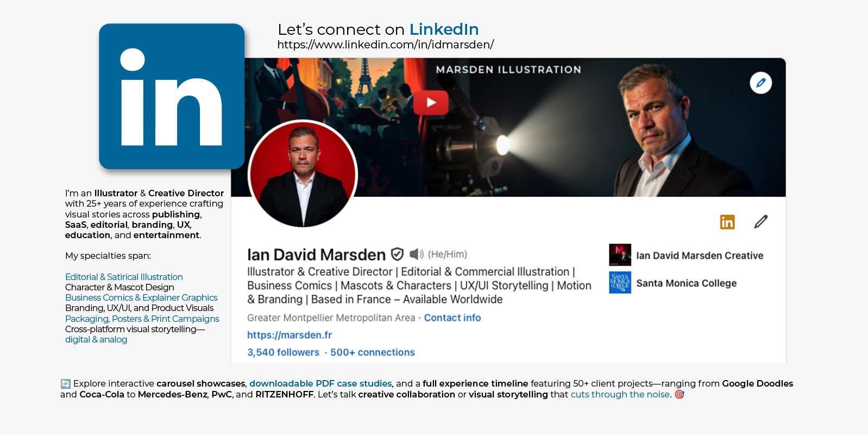Click Packaging, Posters & Print Campaigns link

pos(142,319)
